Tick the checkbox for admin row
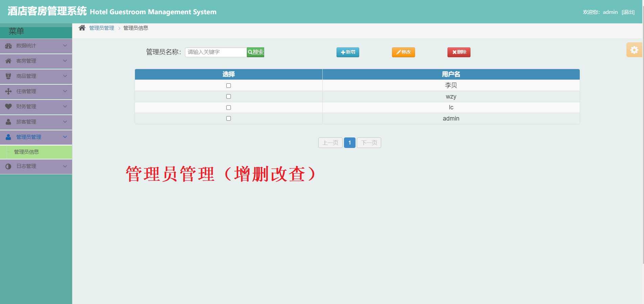The width and height of the screenshot is (644, 304). click(x=229, y=118)
